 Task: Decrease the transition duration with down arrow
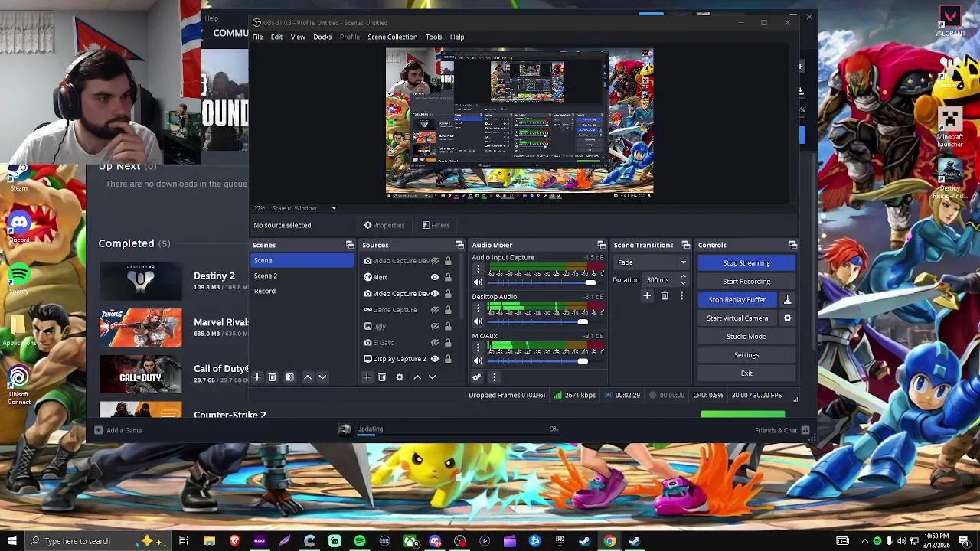click(x=683, y=283)
